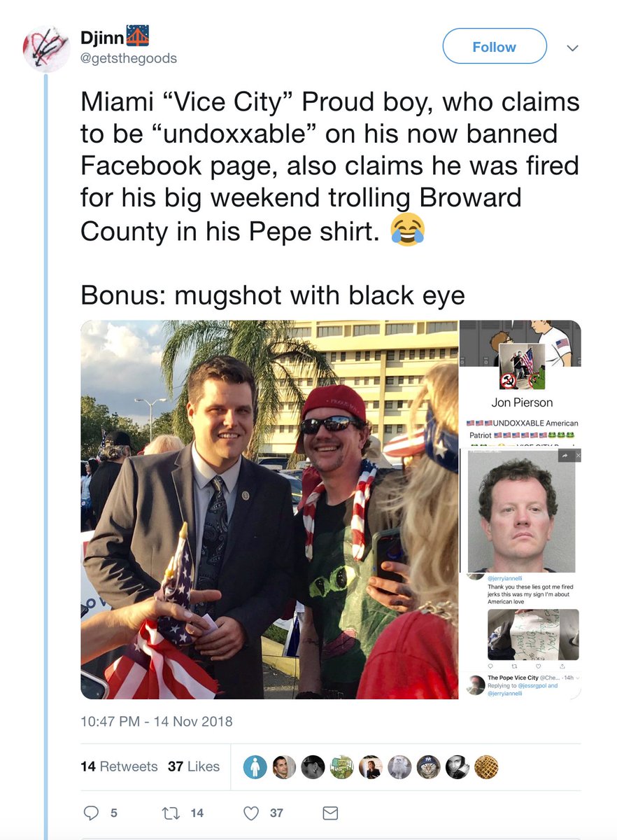Open the mugshot image

pyautogui.click(x=520, y=511)
